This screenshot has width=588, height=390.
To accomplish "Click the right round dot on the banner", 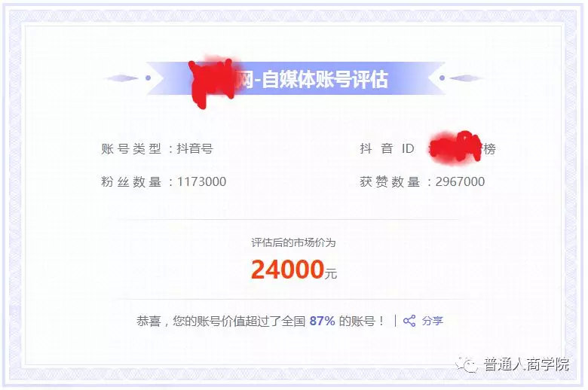I will (x=442, y=78).
